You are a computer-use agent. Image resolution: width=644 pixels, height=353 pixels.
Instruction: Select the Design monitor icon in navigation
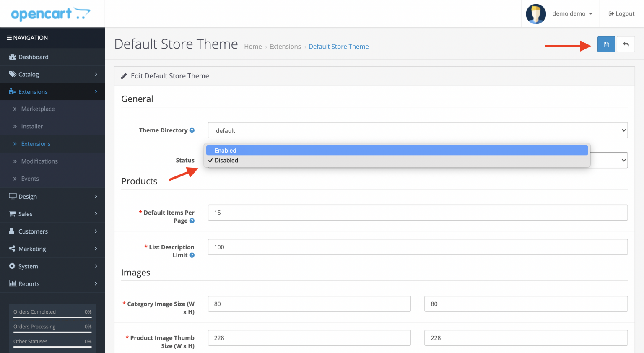12,196
